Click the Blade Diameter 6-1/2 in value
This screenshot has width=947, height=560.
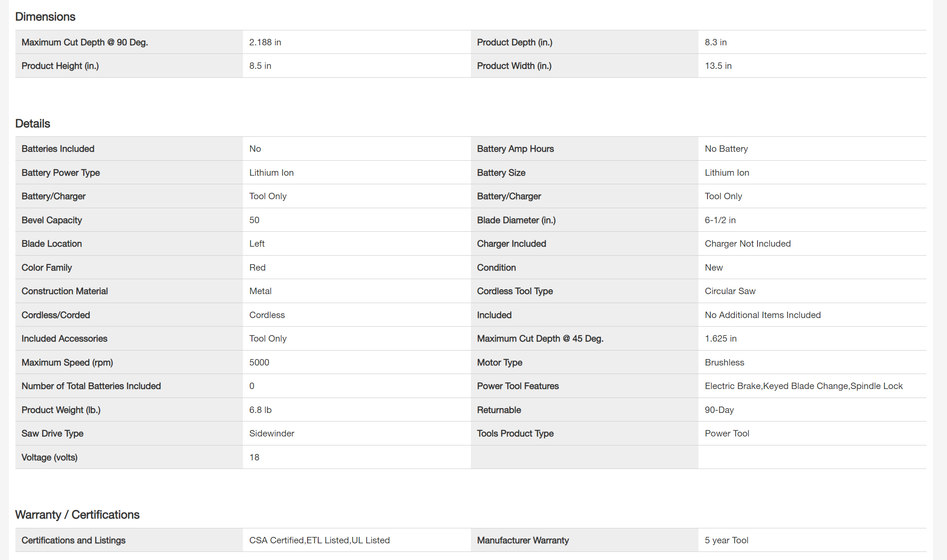pos(720,220)
